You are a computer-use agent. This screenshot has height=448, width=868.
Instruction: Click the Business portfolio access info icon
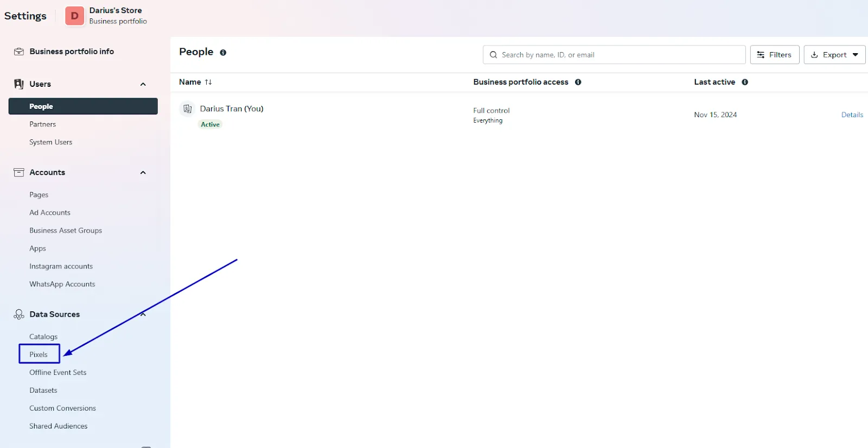578,82
